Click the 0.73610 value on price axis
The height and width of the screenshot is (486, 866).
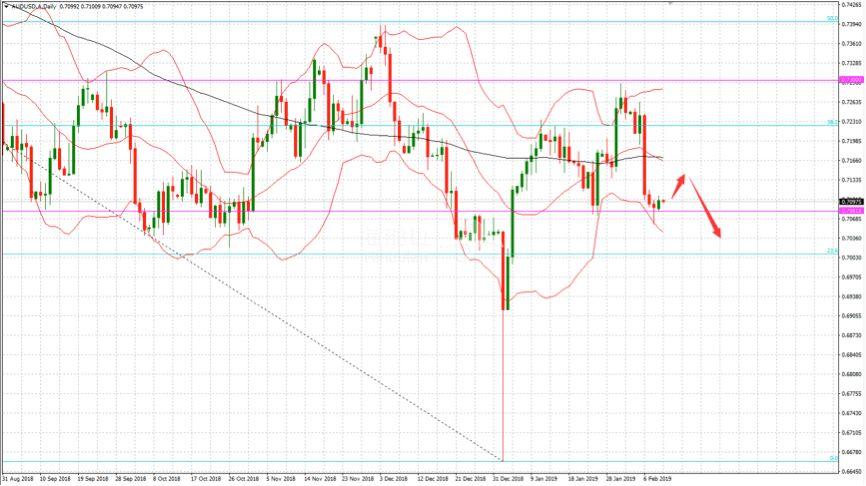(851, 44)
